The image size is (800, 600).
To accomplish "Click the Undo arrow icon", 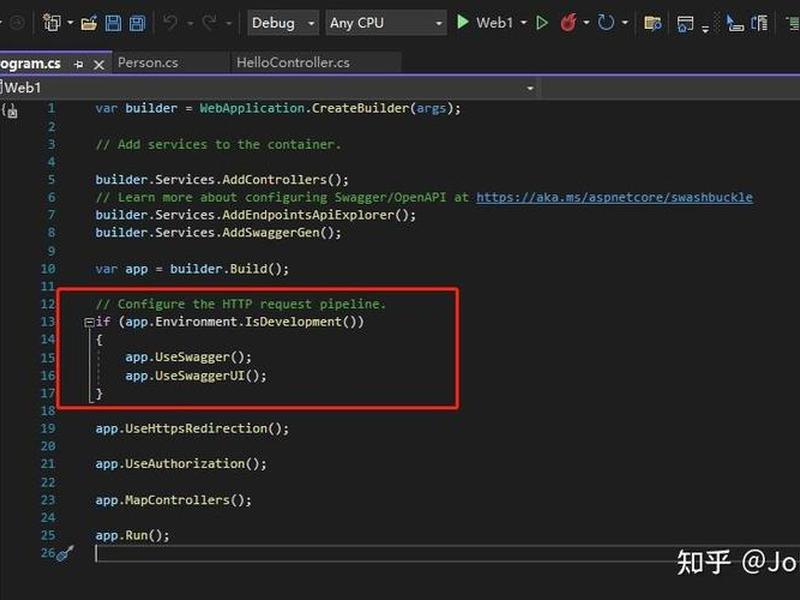I will (170, 22).
